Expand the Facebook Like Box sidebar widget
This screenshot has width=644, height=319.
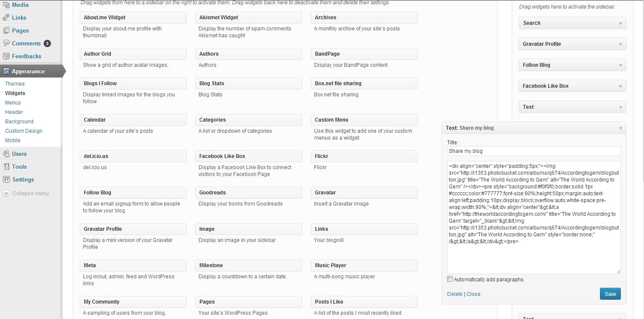click(x=620, y=86)
